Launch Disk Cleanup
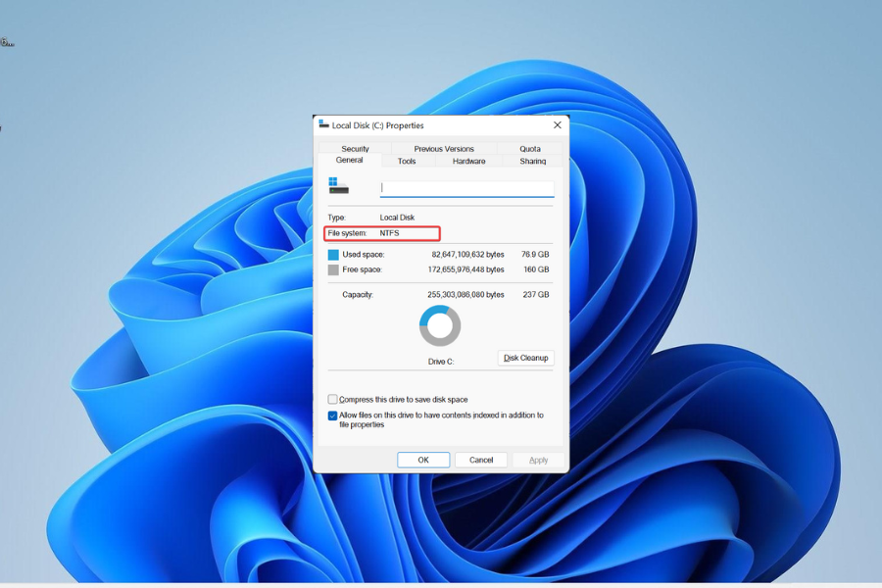Screen dimensions: 882x588 coord(525,358)
